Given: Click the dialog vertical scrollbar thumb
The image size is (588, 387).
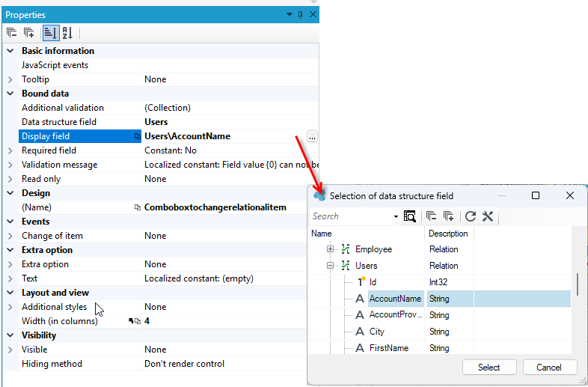Looking at the screenshot, I should (577, 284).
